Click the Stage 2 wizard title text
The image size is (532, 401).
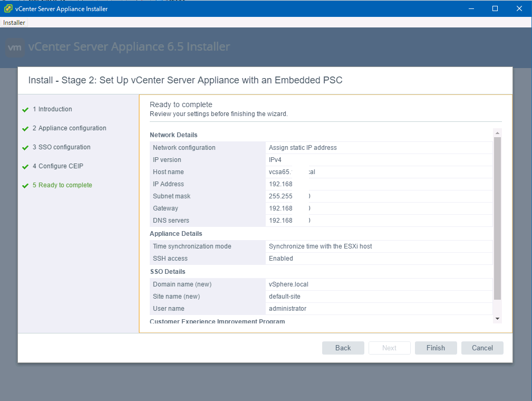185,80
